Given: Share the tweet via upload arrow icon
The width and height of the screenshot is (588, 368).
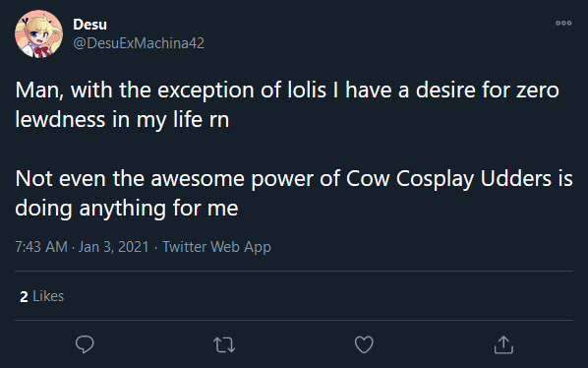Looking at the screenshot, I should pyautogui.click(x=503, y=344).
